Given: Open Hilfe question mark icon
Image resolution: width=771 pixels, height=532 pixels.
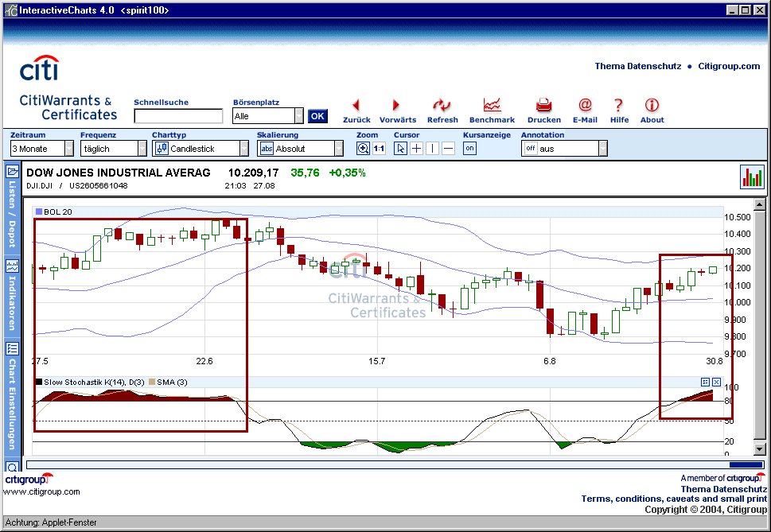Looking at the screenshot, I should pos(618,105).
